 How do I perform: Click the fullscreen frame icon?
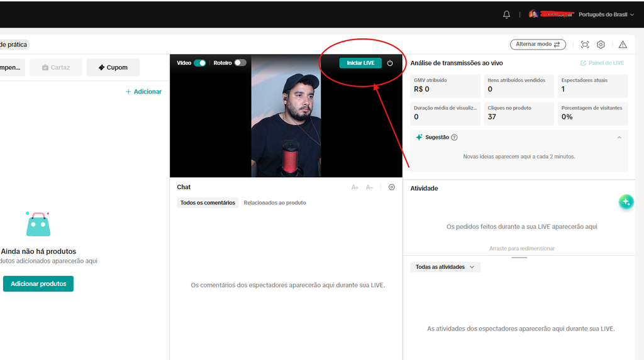[x=585, y=45]
